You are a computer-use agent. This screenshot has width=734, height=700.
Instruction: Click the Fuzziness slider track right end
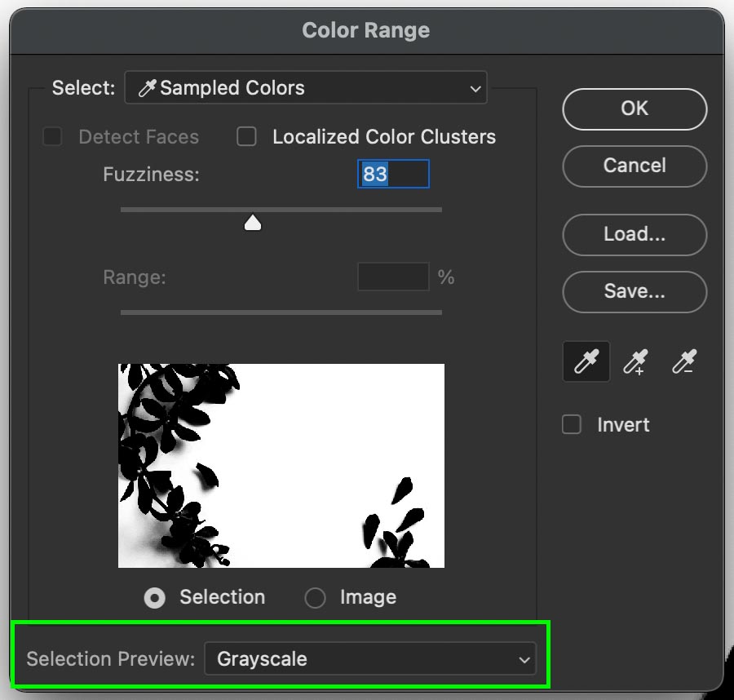click(x=439, y=210)
